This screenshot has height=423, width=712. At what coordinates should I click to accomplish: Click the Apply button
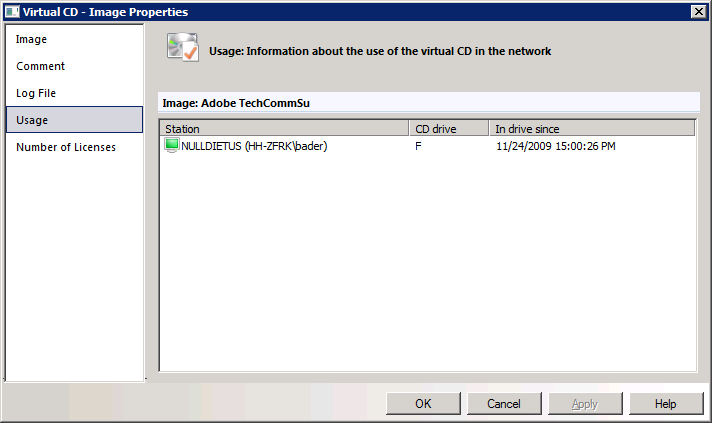pos(585,403)
